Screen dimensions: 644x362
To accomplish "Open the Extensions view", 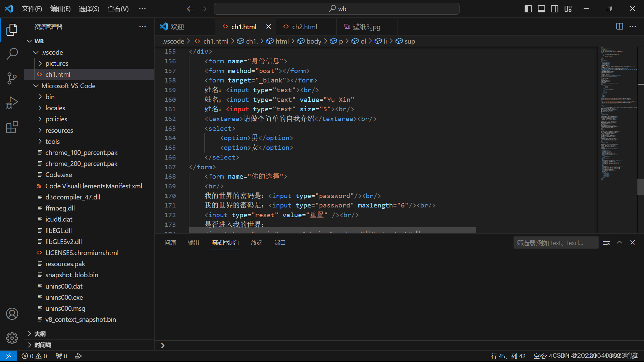I will (12, 127).
